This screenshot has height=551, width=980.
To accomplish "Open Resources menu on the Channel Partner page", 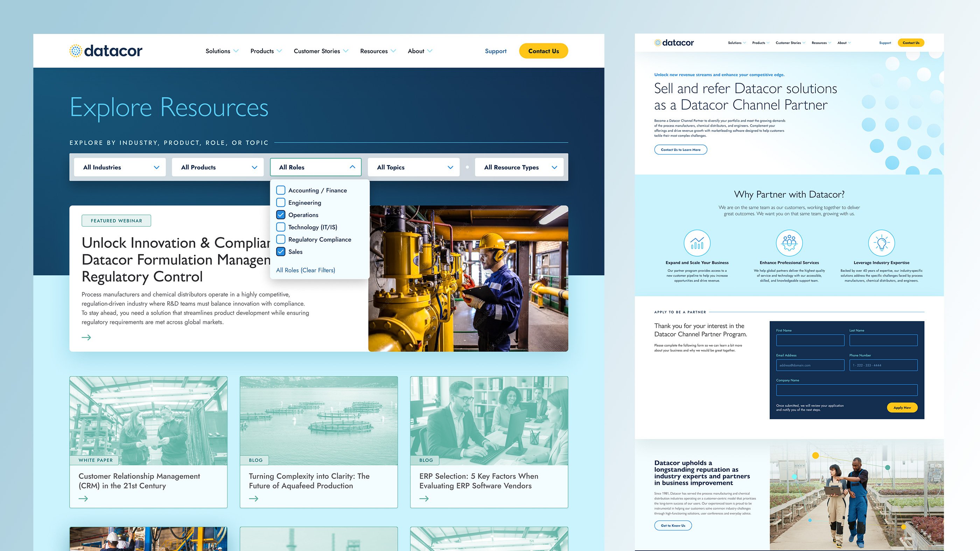I will tap(821, 43).
